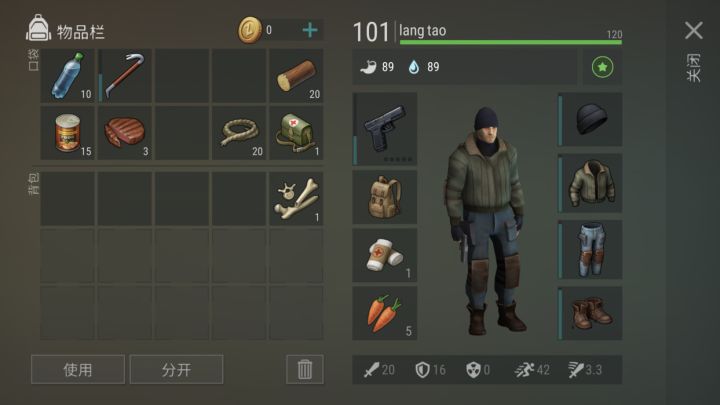Select the bones item in backpack
This screenshot has width=720, height=405.
pos(296,199)
